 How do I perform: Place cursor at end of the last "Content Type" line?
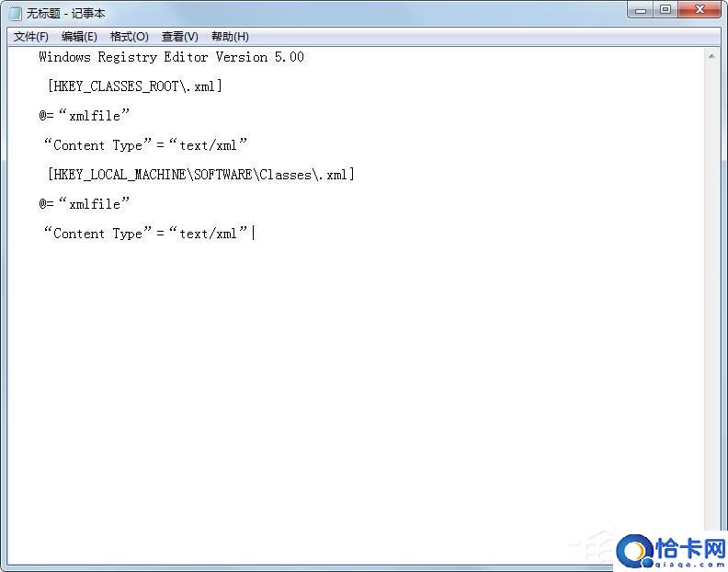tap(252, 234)
